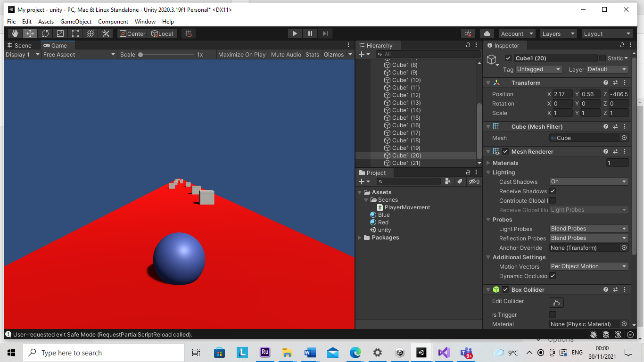Viewport: 644px width, 362px height.
Task: Uncheck Receive Shadows
Action: (x=553, y=191)
